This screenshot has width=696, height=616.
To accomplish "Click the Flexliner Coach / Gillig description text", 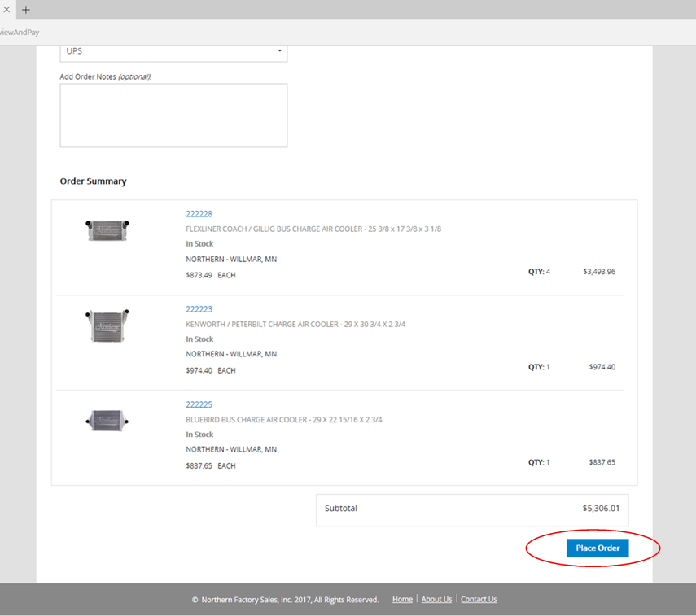I will pyautogui.click(x=313, y=229).
